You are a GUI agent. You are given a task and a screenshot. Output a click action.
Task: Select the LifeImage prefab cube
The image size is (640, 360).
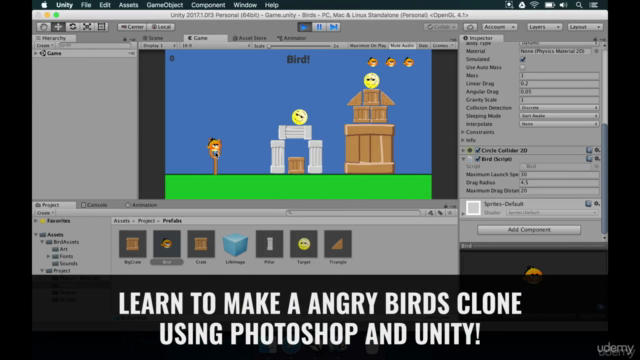coord(235,244)
